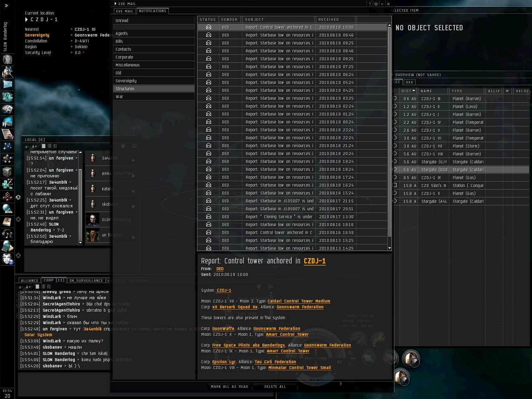The height and width of the screenshot is (399, 532).
Task: Click the notifications list scrollbar thumb
Action: pos(389,133)
